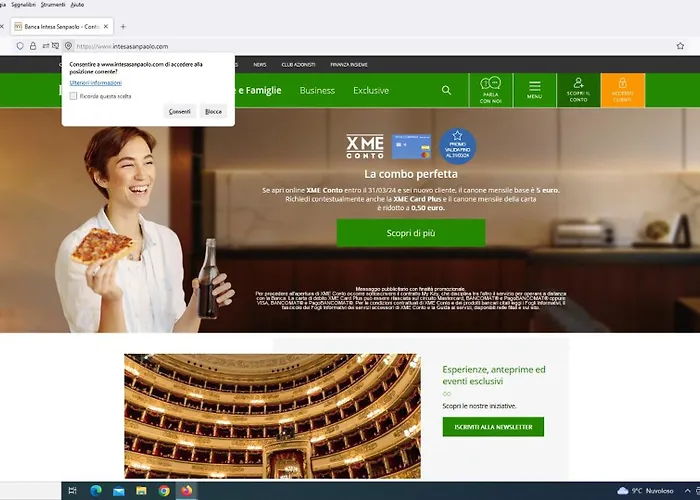Check the Ricorda questa scelta checkbox
Screen dimensions: 700x500
pyautogui.click(x=73, y=96)
